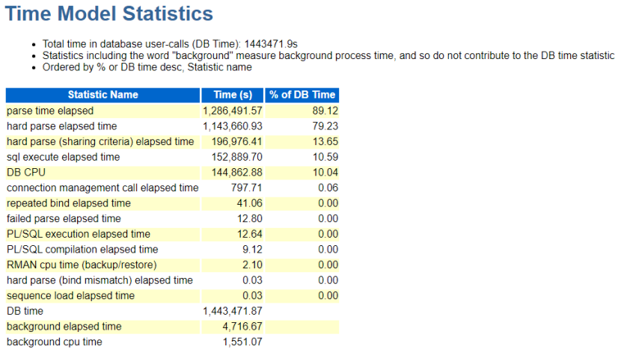The width and height of the screenshot is (621, 364).
Task: Select the parse time elapsed row label
Action: [50, 111]
